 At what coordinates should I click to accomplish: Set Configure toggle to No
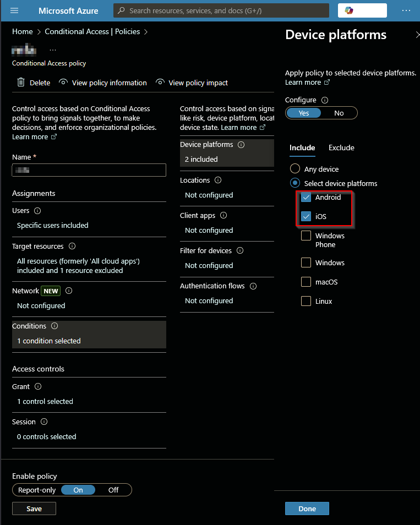[x=339, y=113]
